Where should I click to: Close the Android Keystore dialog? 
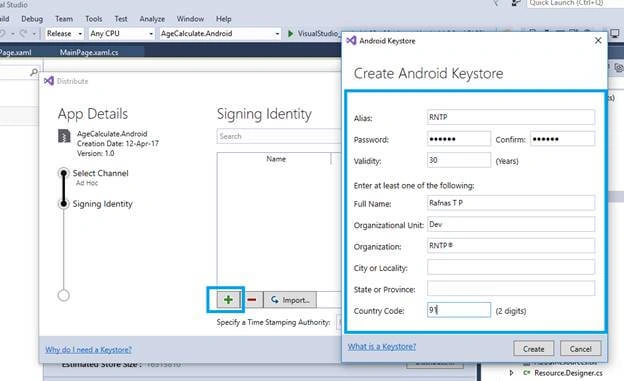click(x=598, y=41)
